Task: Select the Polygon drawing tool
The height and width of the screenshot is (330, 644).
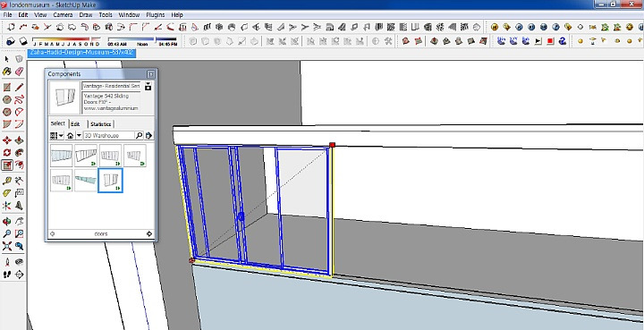Action: (6, 112)
